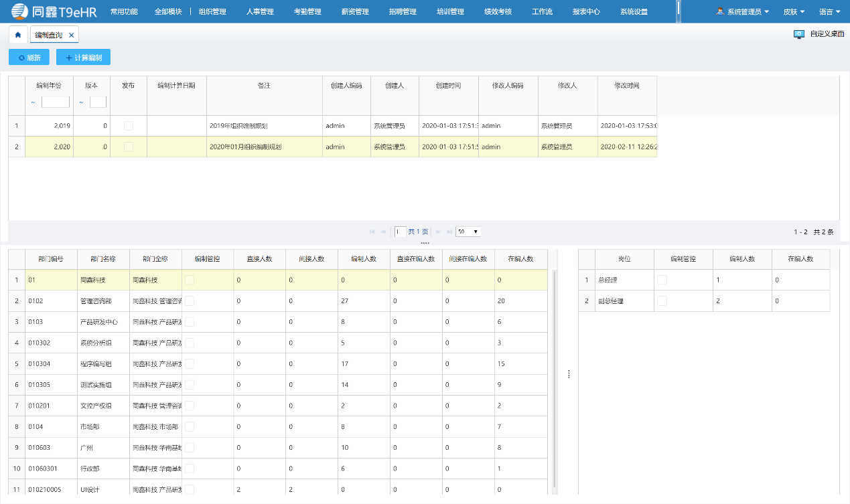Click the 编制年份 filter input field
The height and width of the screenshot is (504, 850).
(55, 102)
